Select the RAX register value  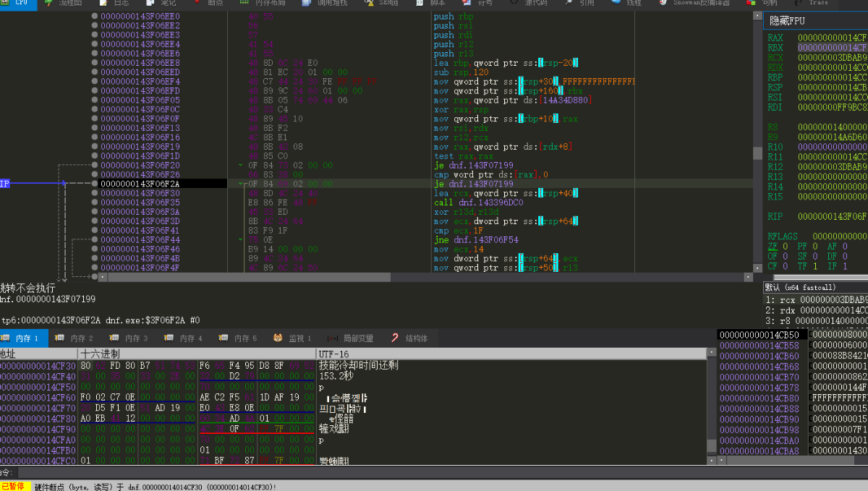point(833,38)
